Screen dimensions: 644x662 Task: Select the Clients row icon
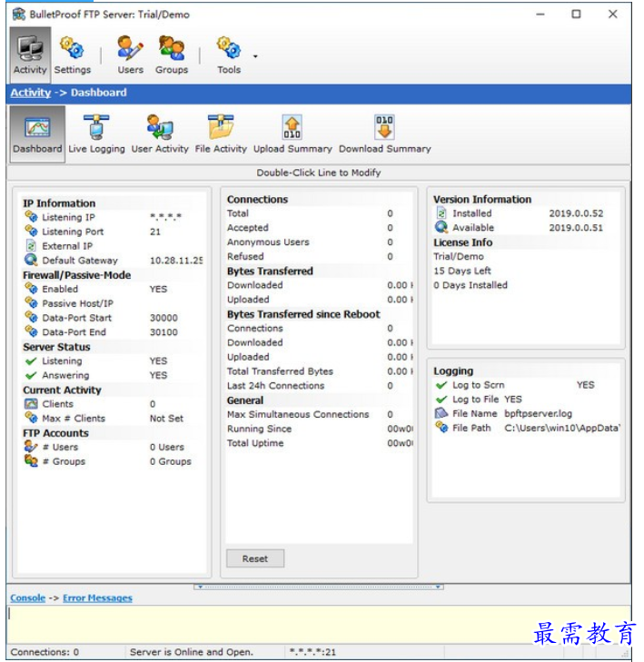coord(31,403)
